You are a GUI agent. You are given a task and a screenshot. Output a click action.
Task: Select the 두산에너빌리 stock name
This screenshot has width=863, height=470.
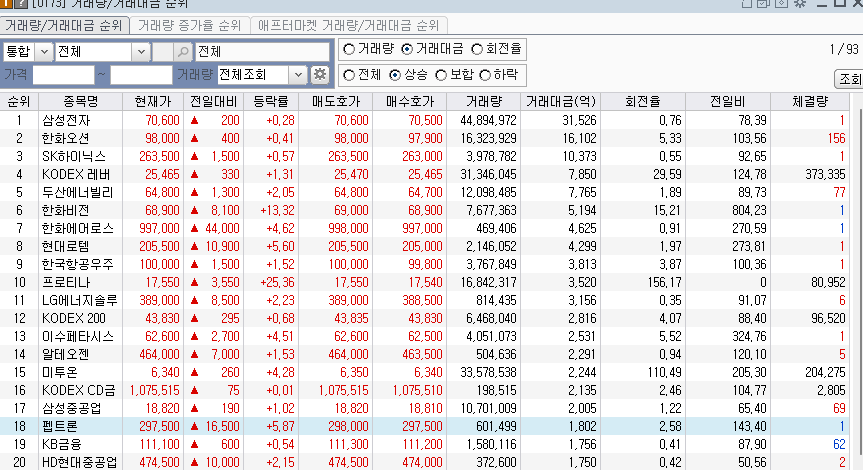pyautogui.click(x=78, y=192)
